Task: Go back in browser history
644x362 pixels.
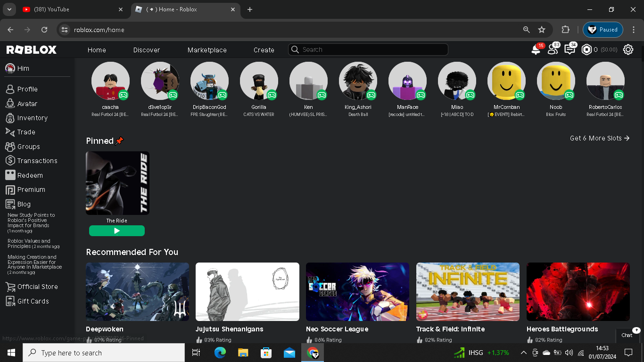Action: (x=10, y=30)
